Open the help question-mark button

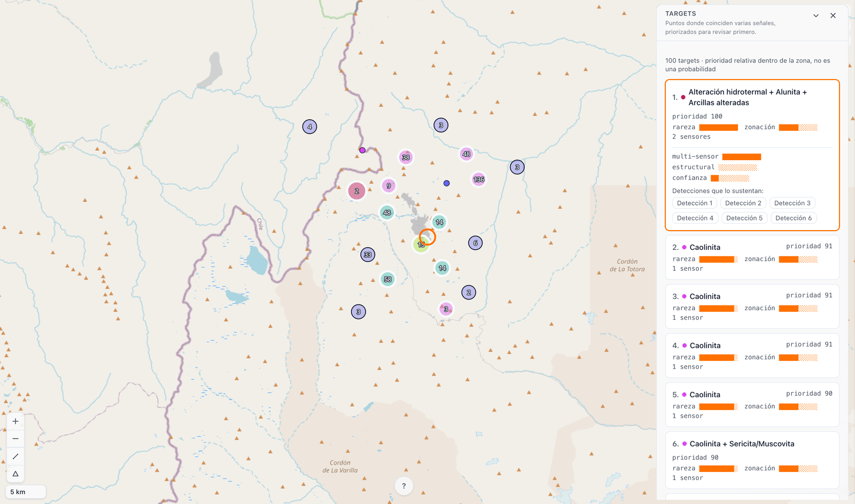coord(404,486)
